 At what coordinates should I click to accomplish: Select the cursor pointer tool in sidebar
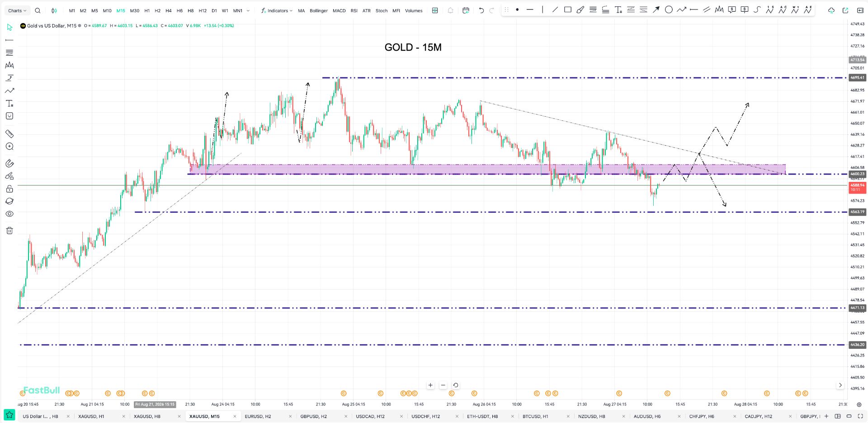9,28
